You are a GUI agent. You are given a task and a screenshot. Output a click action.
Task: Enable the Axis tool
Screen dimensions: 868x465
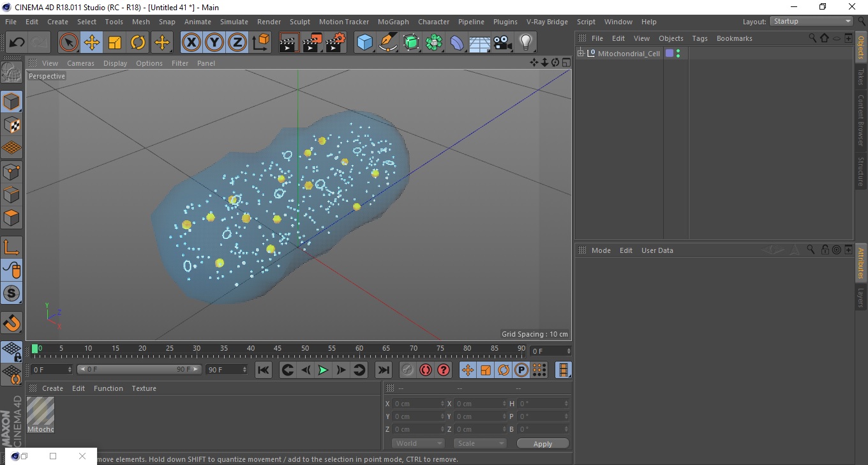[x=11, y=247]
